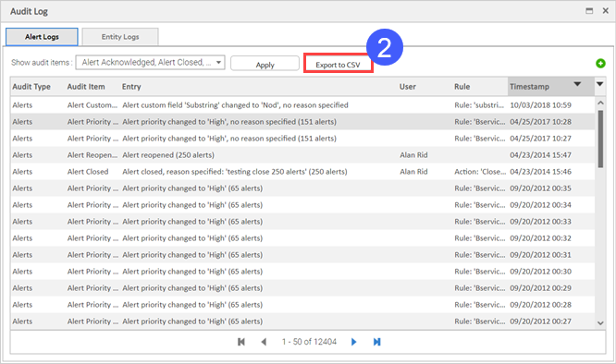
Task: Click 'Alan Rid' in the Alert Reopen row
Action: [x=413, y=155]
